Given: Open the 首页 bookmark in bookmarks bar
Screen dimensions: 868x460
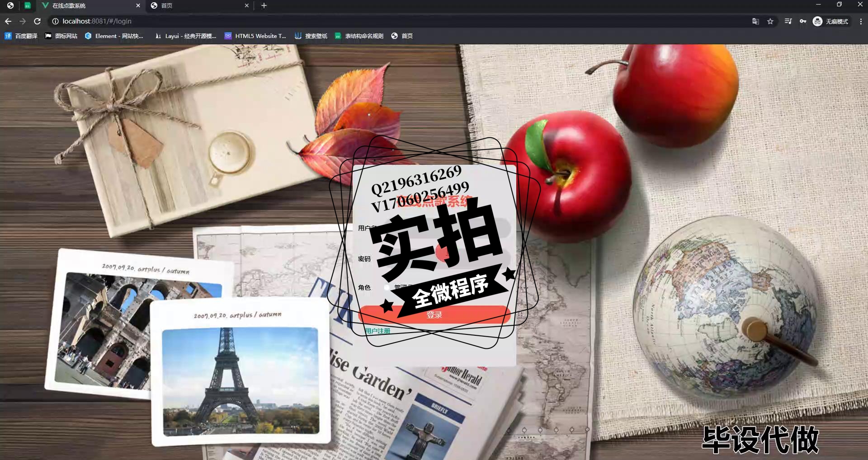Looking at the screenshot, I should [x=402, y=36].
